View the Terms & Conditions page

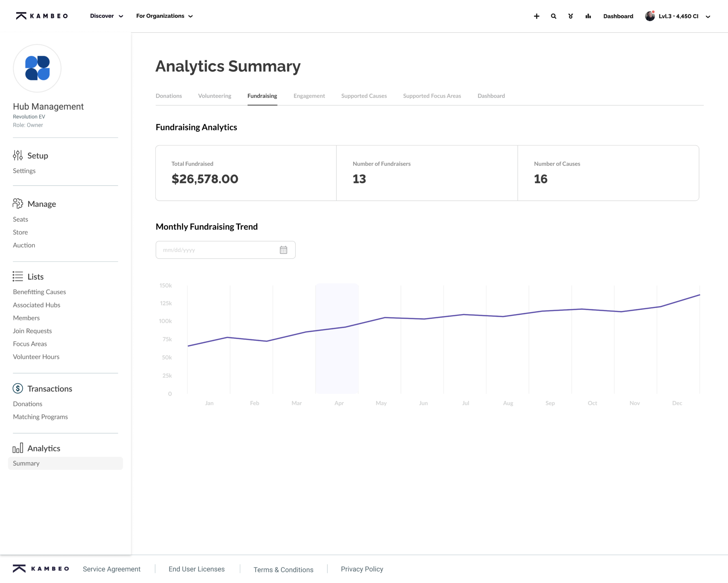(x=283, y=569)
